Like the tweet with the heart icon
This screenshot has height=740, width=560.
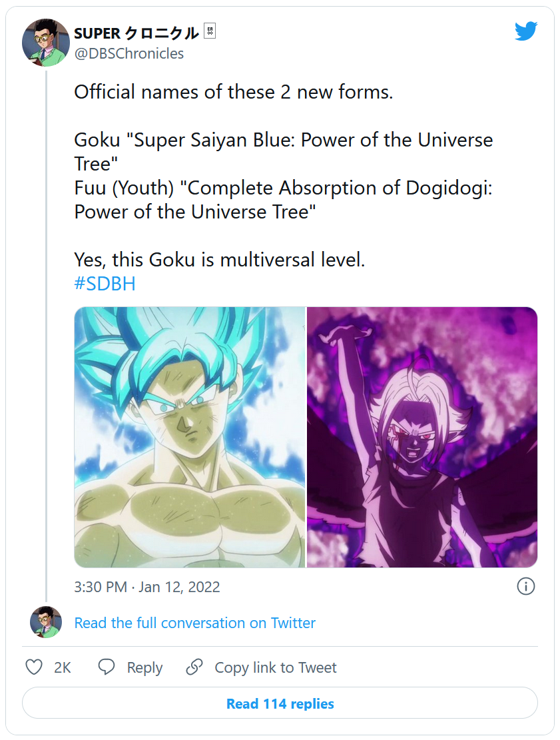[34, 667]
